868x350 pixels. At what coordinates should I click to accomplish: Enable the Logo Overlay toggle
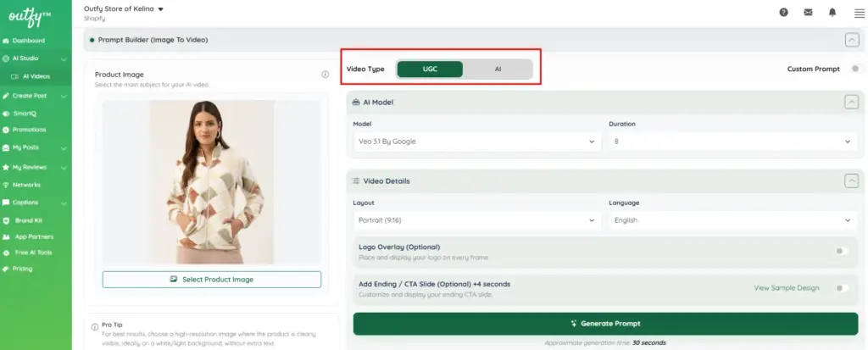click(842, 251)
